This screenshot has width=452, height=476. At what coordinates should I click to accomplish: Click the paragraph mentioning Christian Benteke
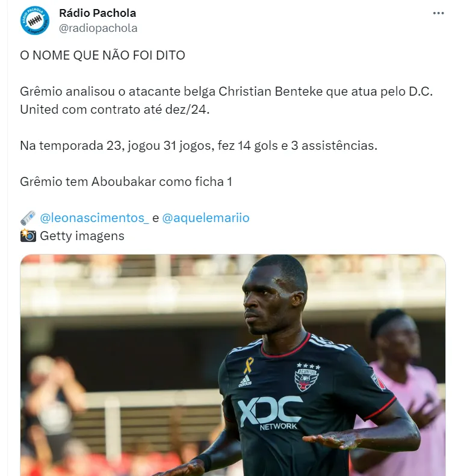pyautogui.click(x=226, y=100)
